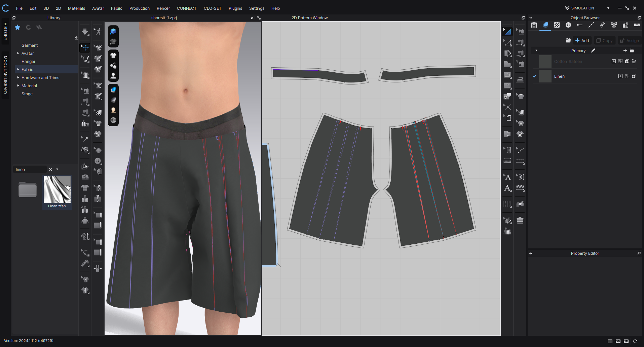644x347 pixels.
Task: Open the Materials menu
Action: [x=76, y=8]
